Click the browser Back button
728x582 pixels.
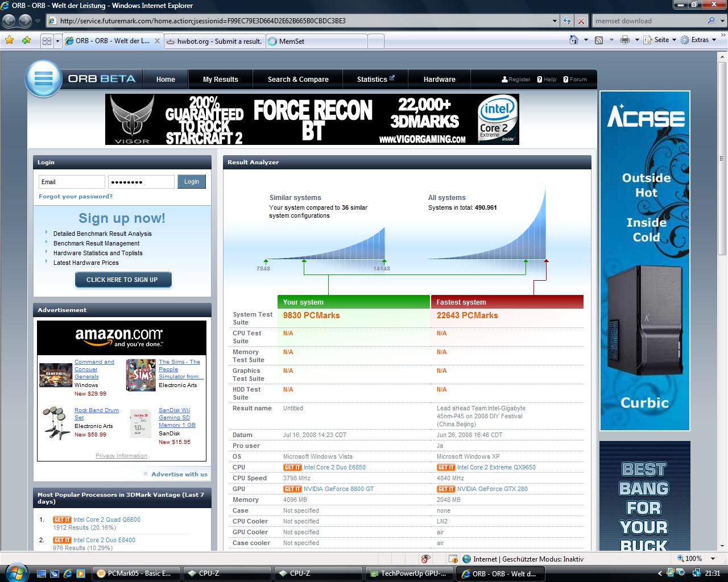click(x=9, y=21)
